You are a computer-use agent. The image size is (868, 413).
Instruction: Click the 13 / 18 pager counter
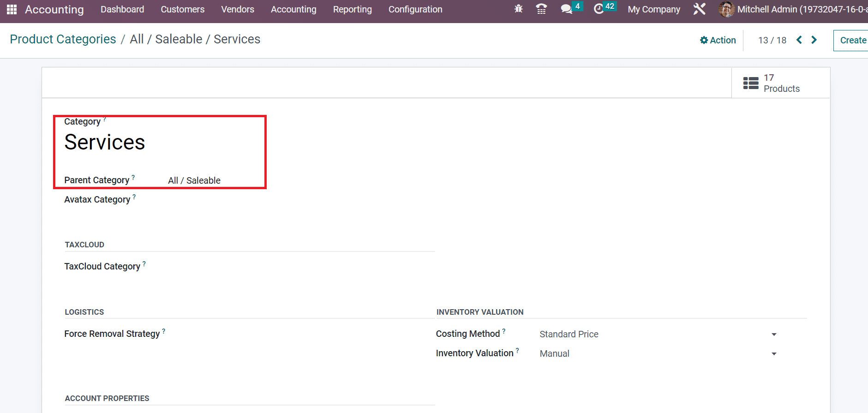click(x=772, y=40)
